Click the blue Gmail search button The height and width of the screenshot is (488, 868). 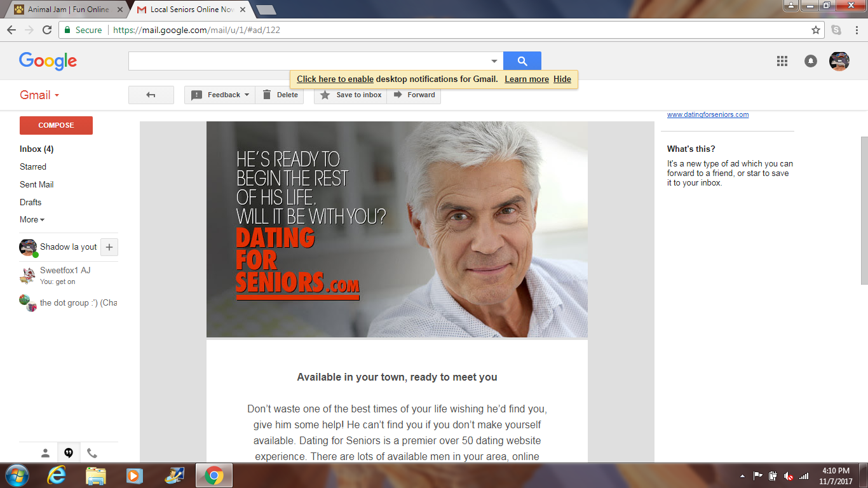click(x=522, y=61)
